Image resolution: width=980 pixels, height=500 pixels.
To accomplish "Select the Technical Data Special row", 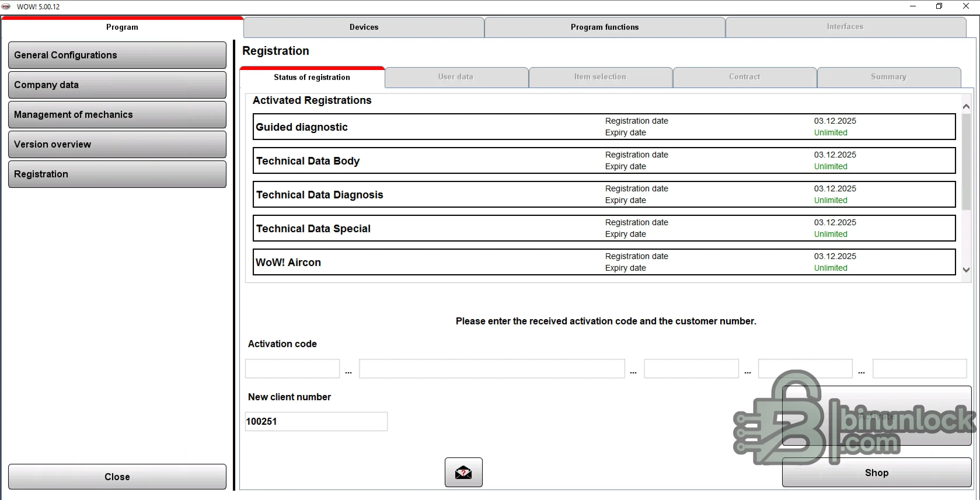I will click(x=604, y=228).
